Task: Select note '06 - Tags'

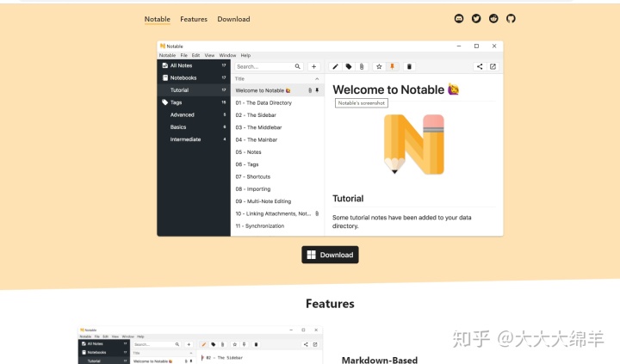Action: tap(277, 164)
